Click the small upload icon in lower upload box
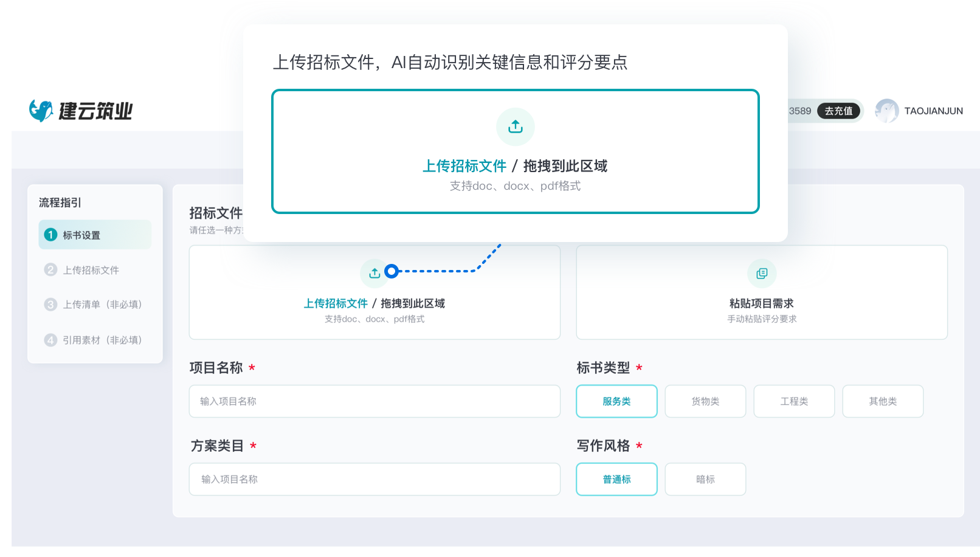Image resolution: width=980 pixels, height=557 pixels. (374, 273)
